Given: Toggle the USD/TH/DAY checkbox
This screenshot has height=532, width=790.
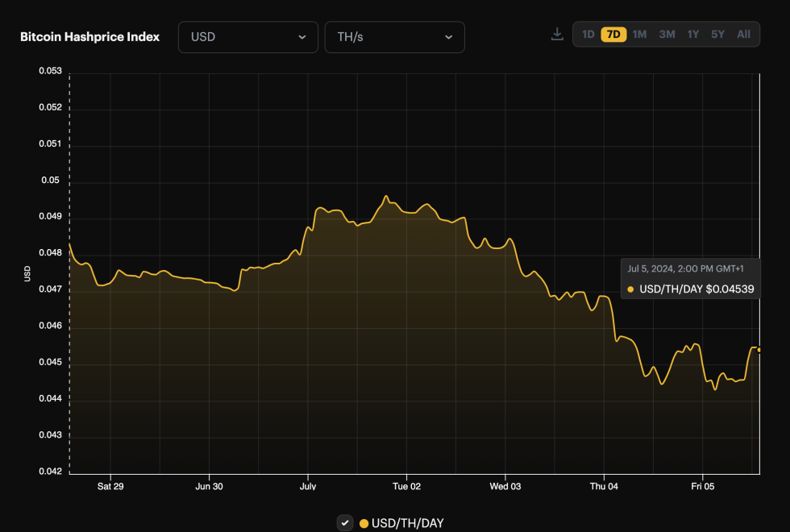Looking at the screenshot, I should (345, 522).
